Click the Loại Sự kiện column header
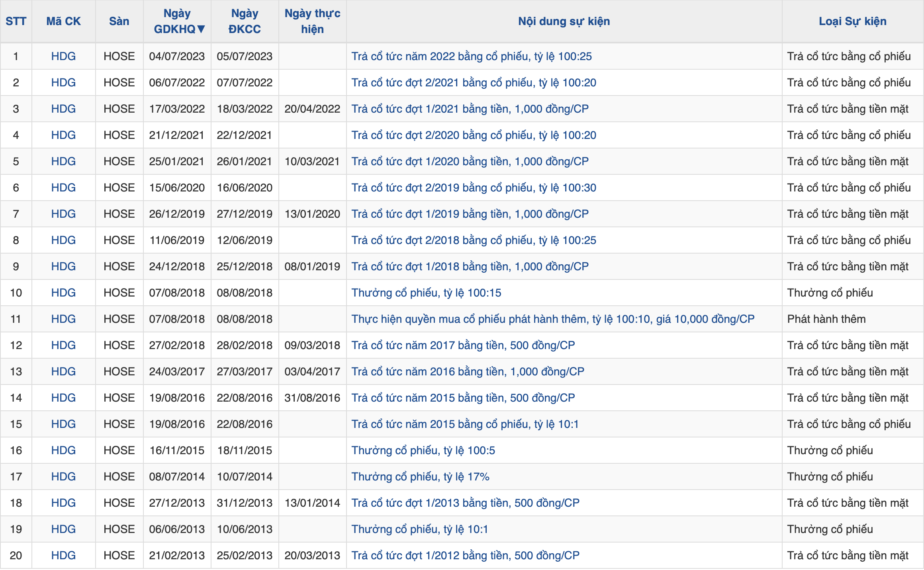Image resolution: width=924 pixels, height=570 pixels. click(x=852, y=21)
